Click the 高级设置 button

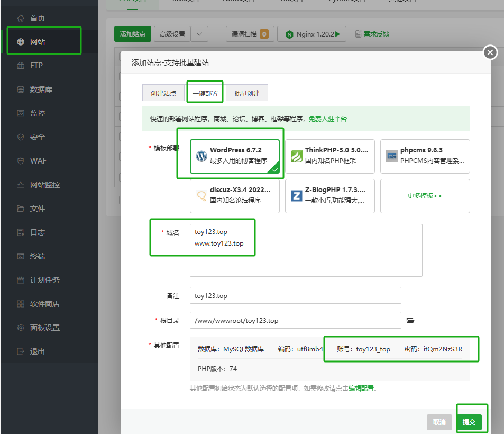point(172,34)
